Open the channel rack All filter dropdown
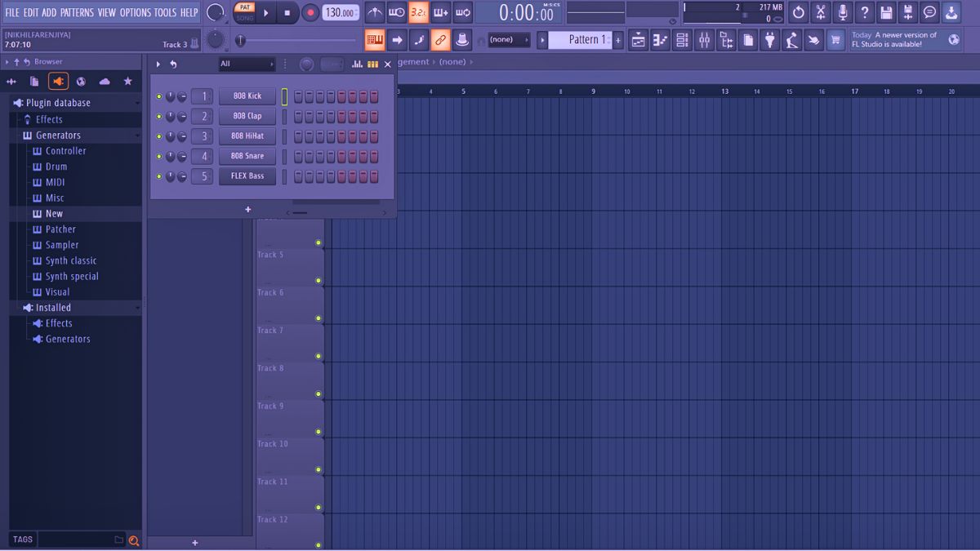 point(247,64)
